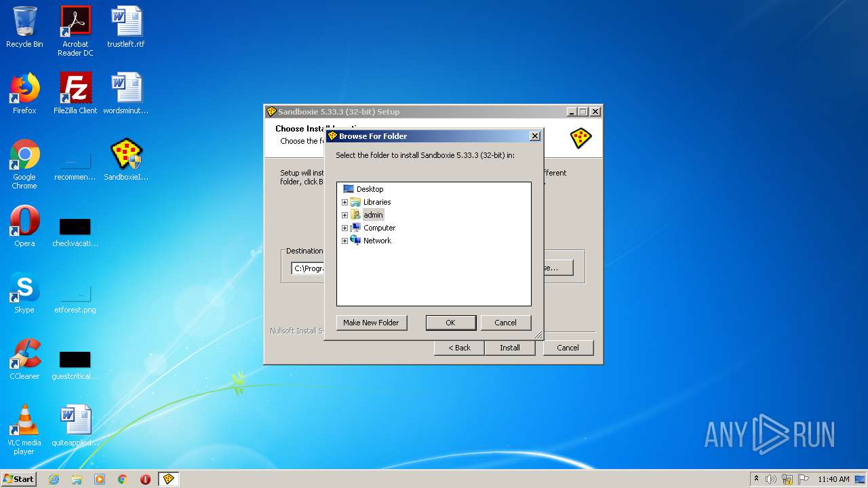Image resolution: width=868 pixels, height=488 pixels.
Task: Select the recommen... file icon
Action: click(75, 164)
